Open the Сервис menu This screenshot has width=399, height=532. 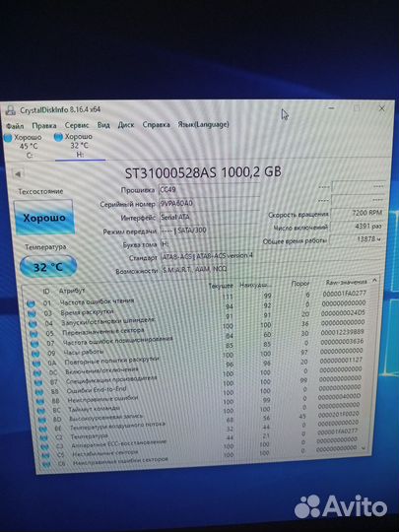(77, 125)
